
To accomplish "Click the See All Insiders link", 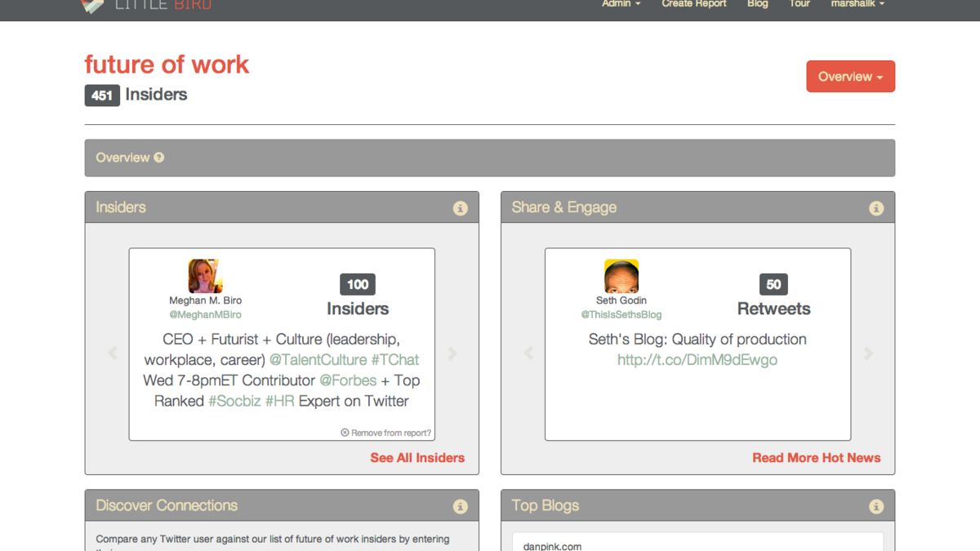I will coord(417,458).
